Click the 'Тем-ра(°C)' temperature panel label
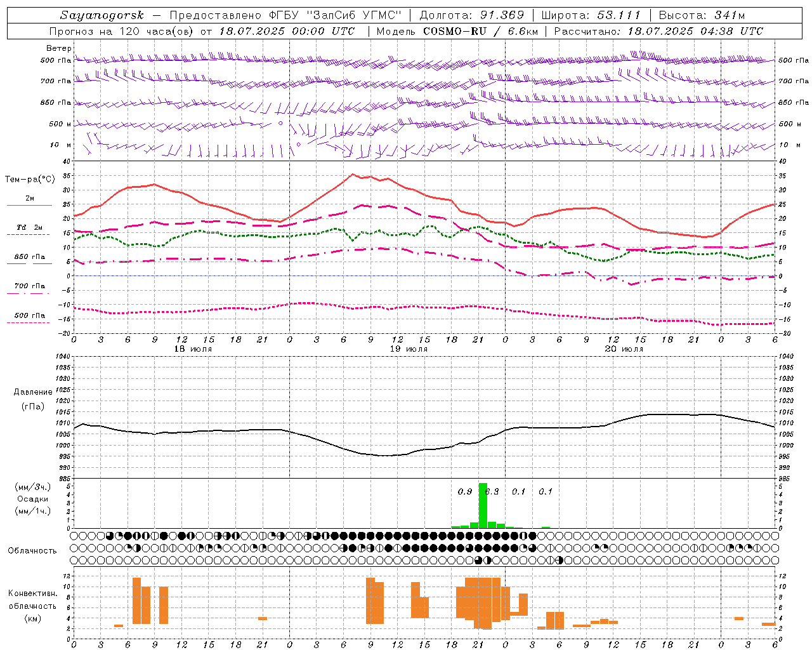The image size is (812, 650). tap(30, 180)
